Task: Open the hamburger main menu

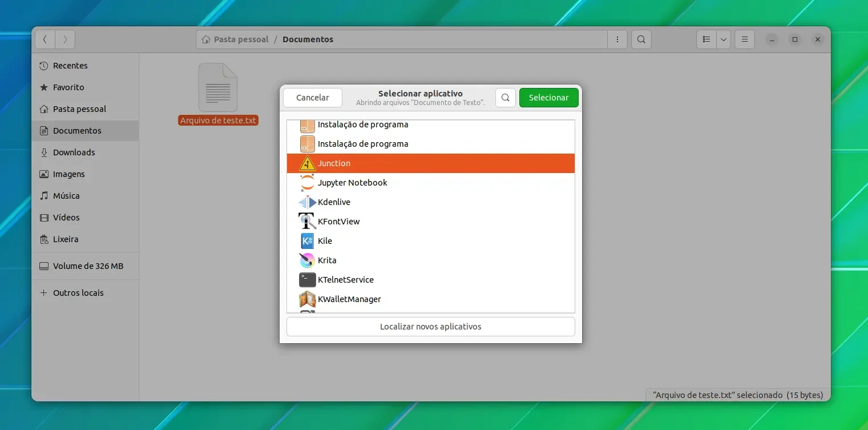Action: (745, 39)
